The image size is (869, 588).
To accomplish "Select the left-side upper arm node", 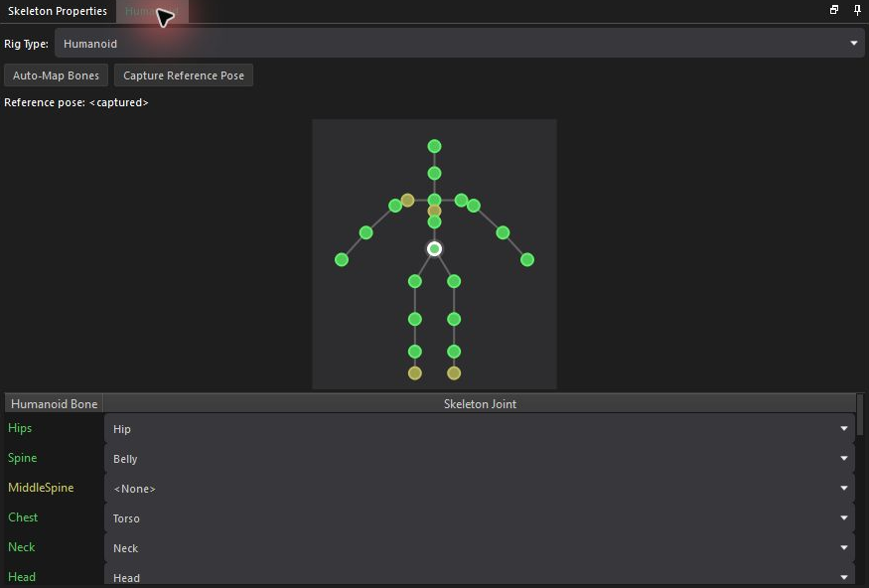I will (x=395, y=207).
